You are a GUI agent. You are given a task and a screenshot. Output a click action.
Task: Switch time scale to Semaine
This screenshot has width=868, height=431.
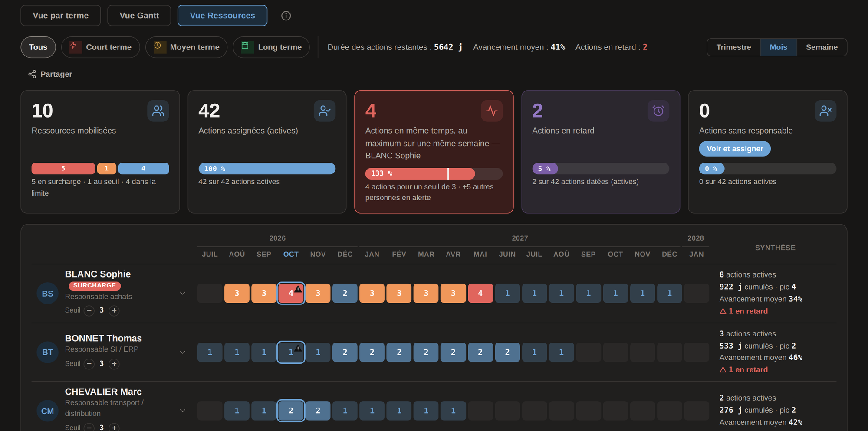click(822, 47)
